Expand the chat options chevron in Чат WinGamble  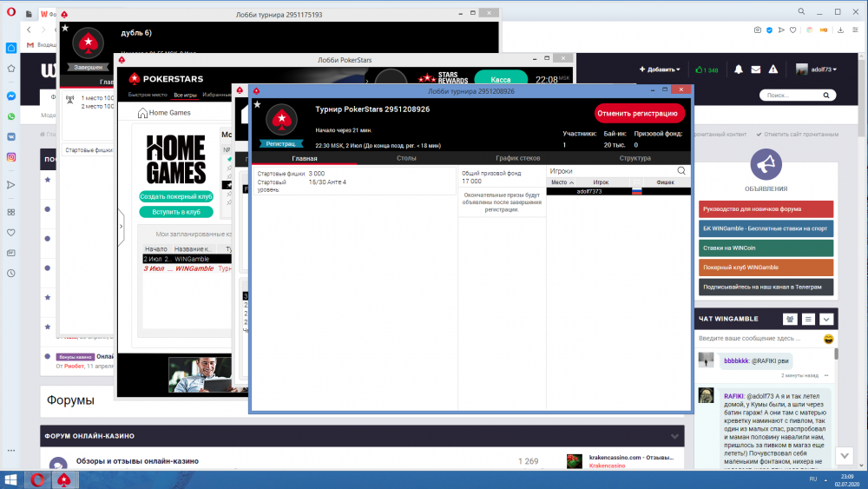826,320
